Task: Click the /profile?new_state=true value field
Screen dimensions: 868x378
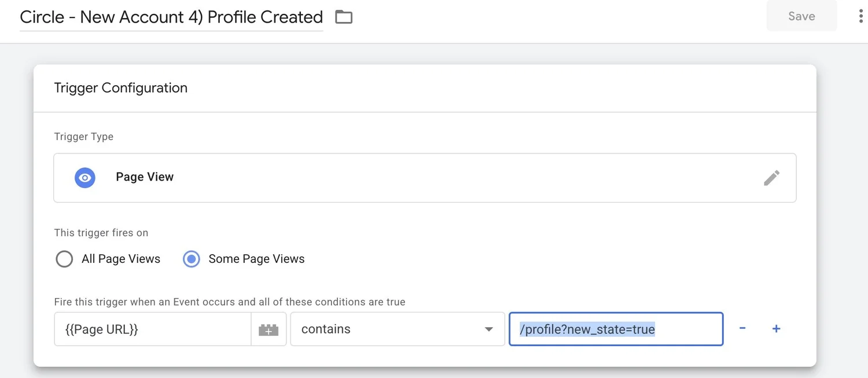Action: pos(616,329)
